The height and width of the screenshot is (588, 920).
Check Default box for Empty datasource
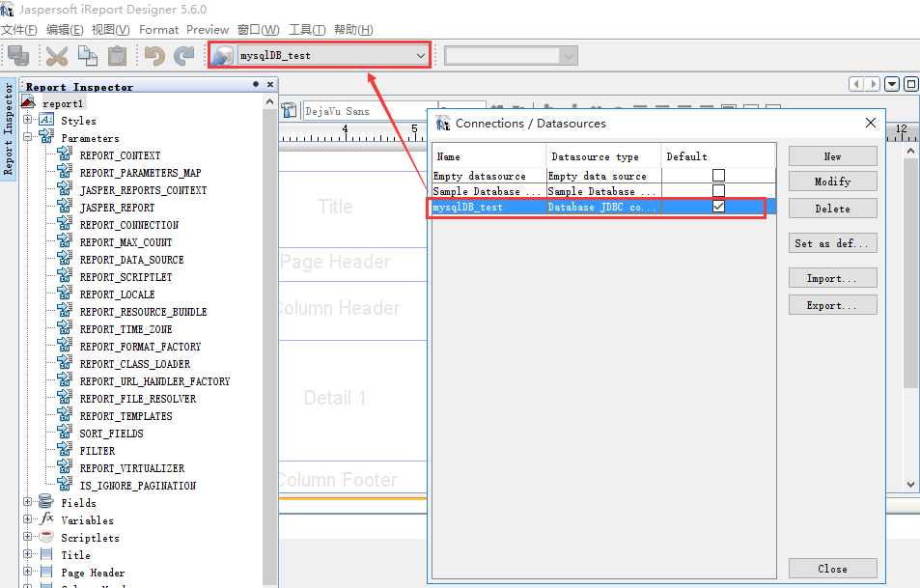click(x=718, y=176)
